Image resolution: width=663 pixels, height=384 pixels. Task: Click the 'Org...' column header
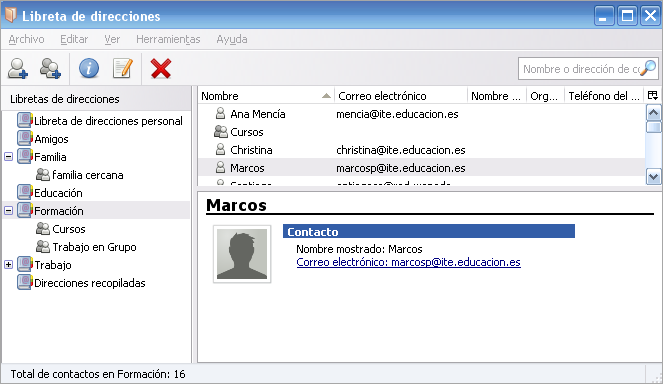[545, 96]
